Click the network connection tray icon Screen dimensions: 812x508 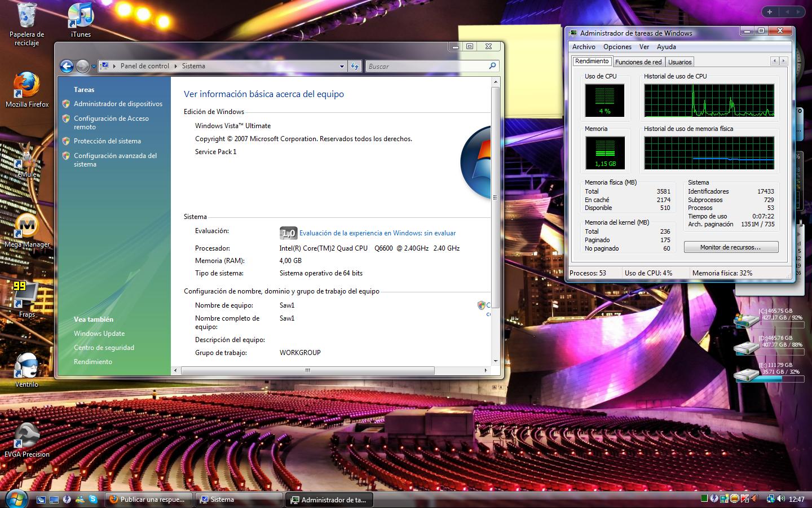pyautogui.click(x=771, y=498)
